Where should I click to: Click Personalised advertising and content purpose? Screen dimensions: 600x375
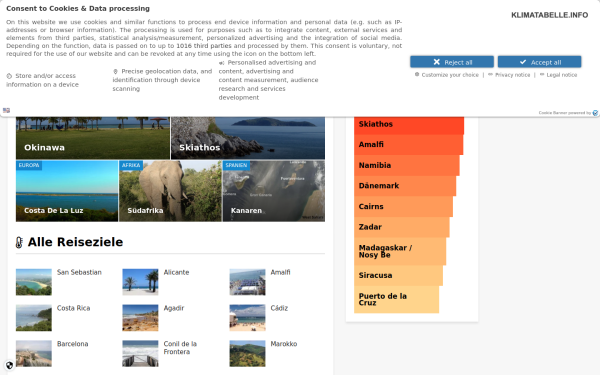268,80
